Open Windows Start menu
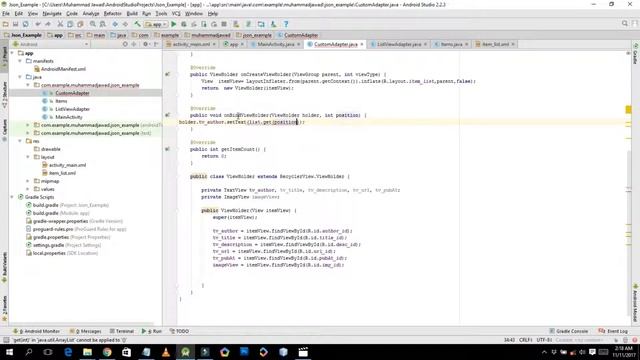The width and height of the screenshot is (640, 360). point(9,352)
